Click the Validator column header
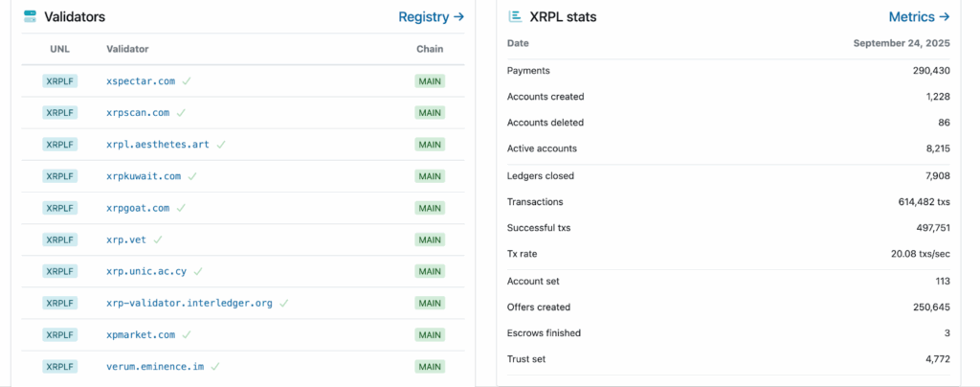The height and width of the screenshot is (387, 980). tap(127, 49)
